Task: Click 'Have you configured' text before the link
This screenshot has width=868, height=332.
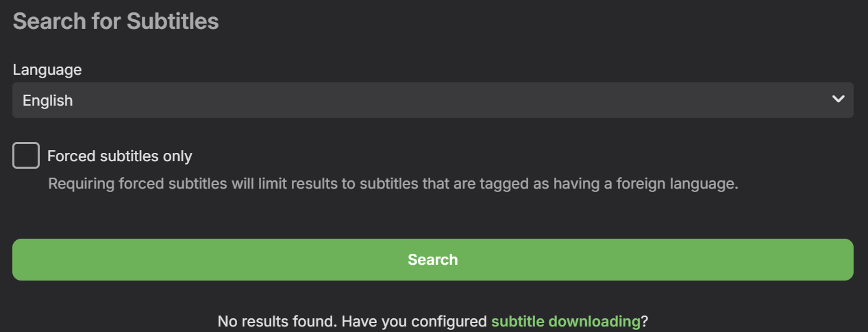Action: coord(414,321)
